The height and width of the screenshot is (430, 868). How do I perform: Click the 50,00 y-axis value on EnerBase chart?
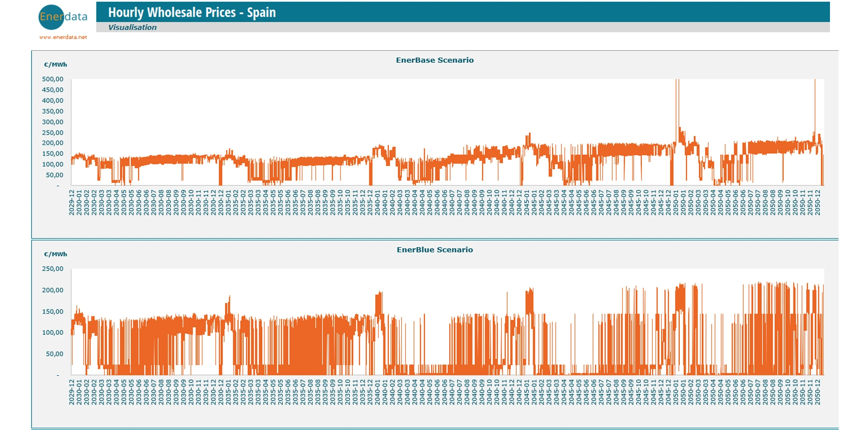54,175
